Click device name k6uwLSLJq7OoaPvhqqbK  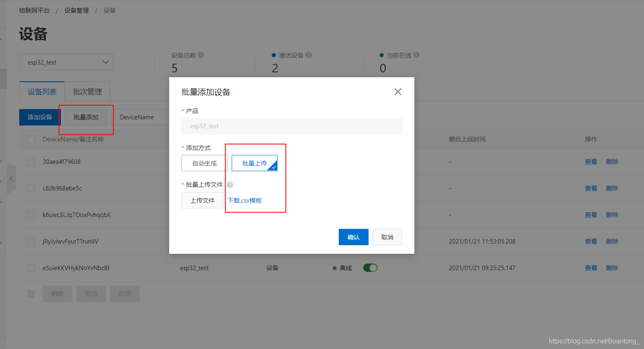tap(77, 215)
